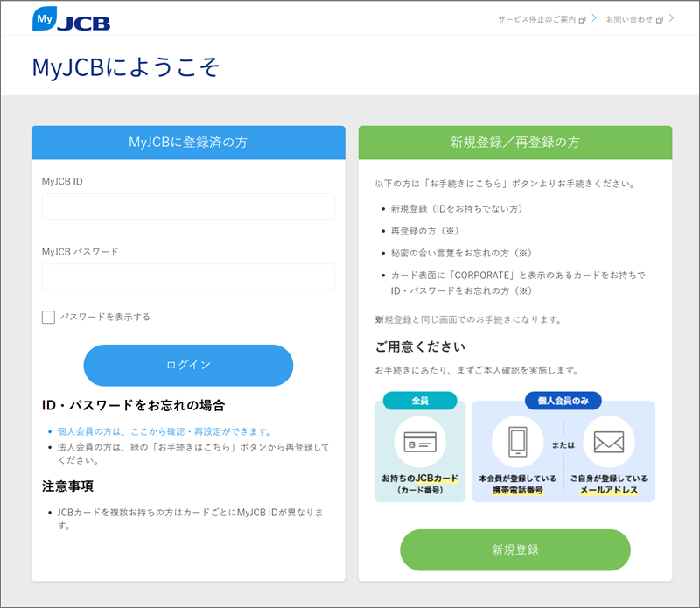
Task: Focus the MyJCB ID input field
Action: 188,206
